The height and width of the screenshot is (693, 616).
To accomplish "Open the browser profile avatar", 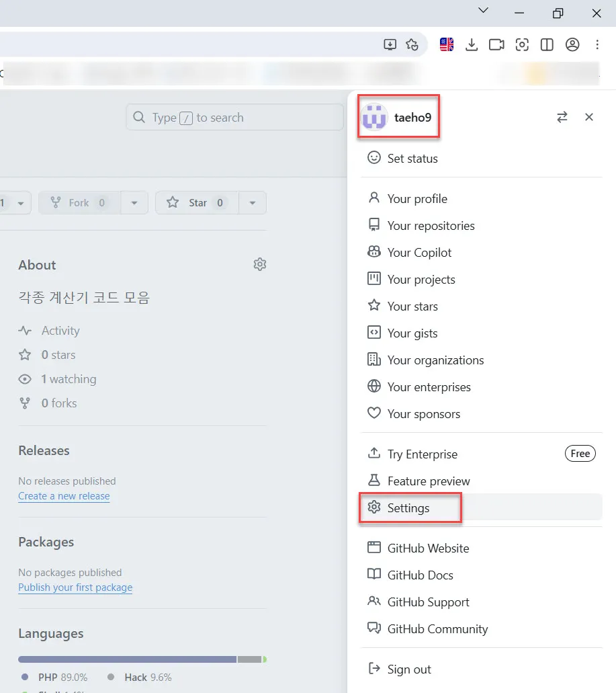I will pyautogui.click(x=572, y=44).
